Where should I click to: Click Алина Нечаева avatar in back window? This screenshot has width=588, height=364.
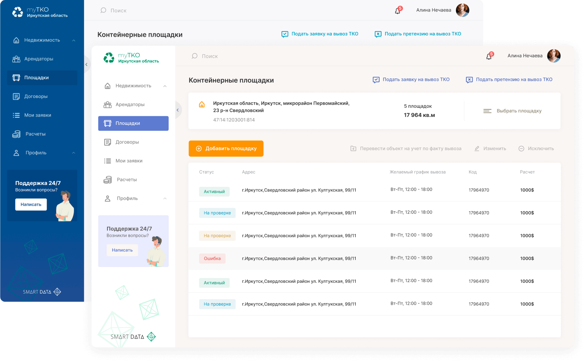[x=462, y=10]
